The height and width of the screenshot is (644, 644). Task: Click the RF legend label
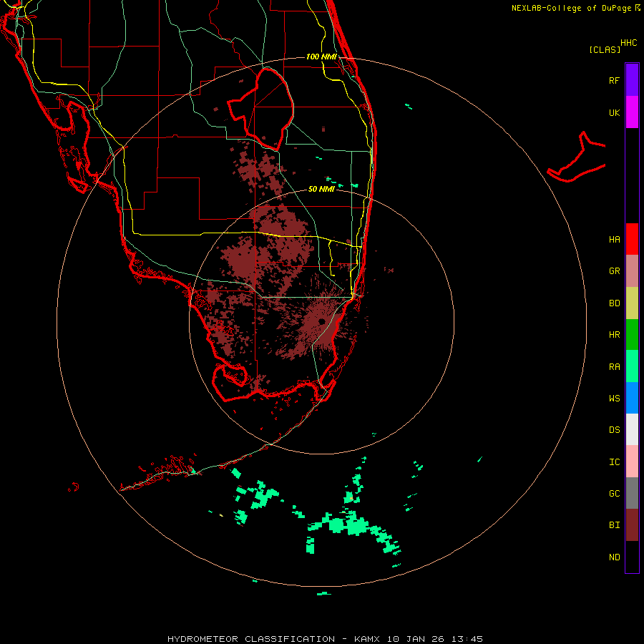coord(614,80)
